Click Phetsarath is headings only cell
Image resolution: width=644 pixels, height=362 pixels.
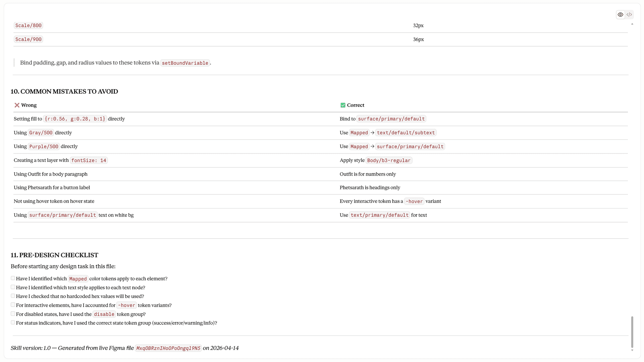pyautogui.click(x=370, y=188)
